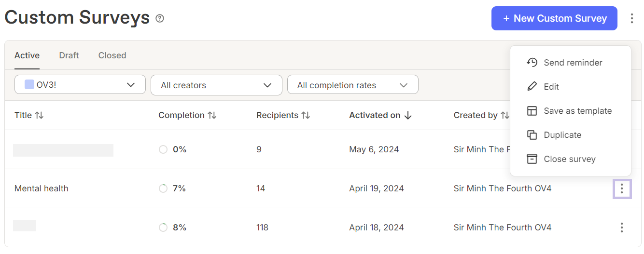Switch to the Draft tab

click(69, 55)
